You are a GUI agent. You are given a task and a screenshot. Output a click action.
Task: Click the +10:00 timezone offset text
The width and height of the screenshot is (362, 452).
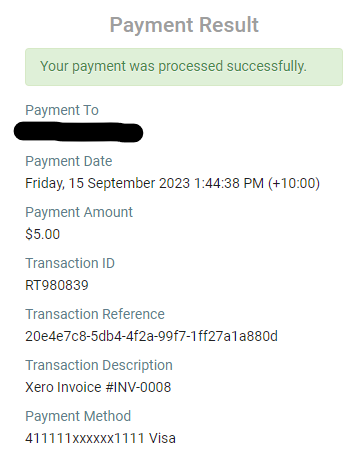coord(294,183)
